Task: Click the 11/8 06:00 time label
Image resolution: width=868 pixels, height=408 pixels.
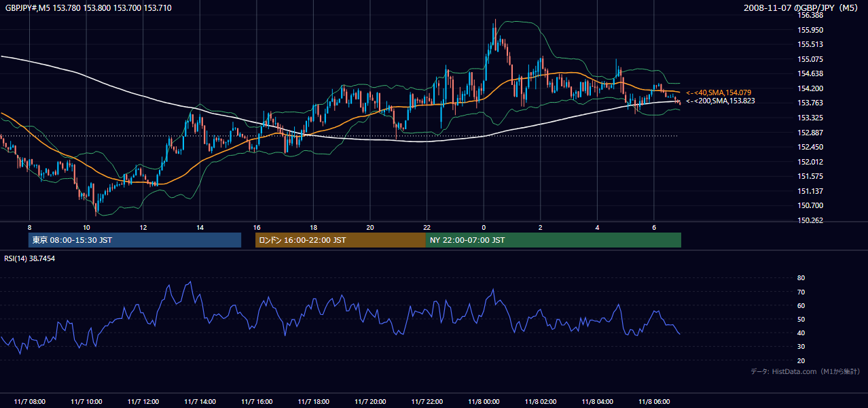Action: (x=653, y=402)
